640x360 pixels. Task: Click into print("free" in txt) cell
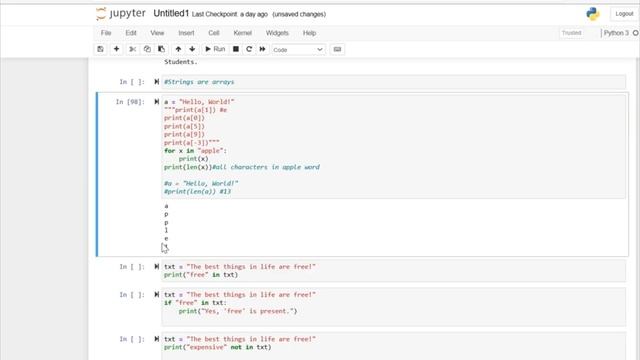click(x=393, y=271)
